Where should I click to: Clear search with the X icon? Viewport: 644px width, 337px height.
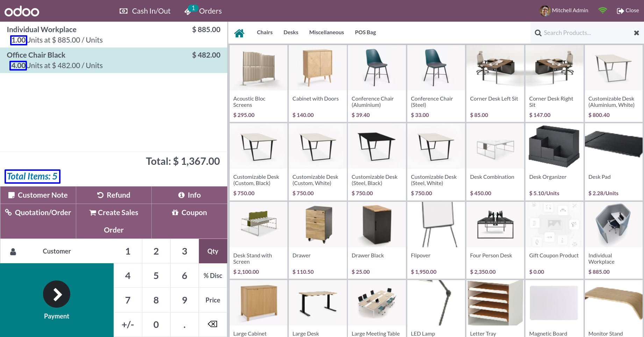(636, 33)
